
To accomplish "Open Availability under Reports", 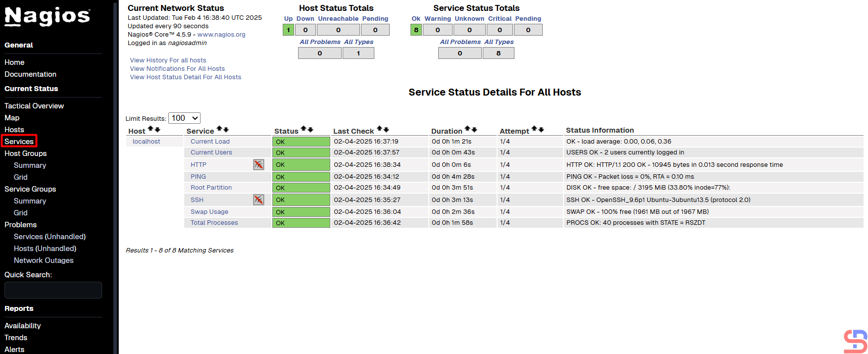I will 23,326.
